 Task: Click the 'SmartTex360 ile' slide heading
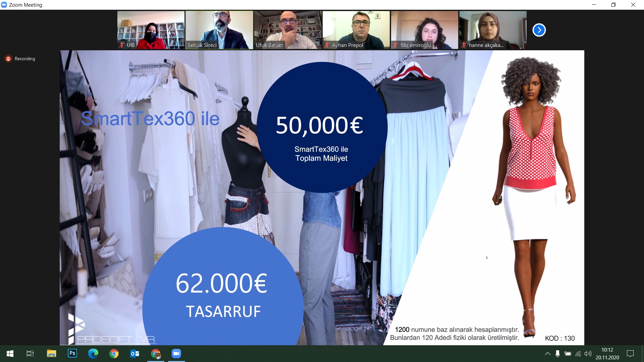click(x=150, y=119)
